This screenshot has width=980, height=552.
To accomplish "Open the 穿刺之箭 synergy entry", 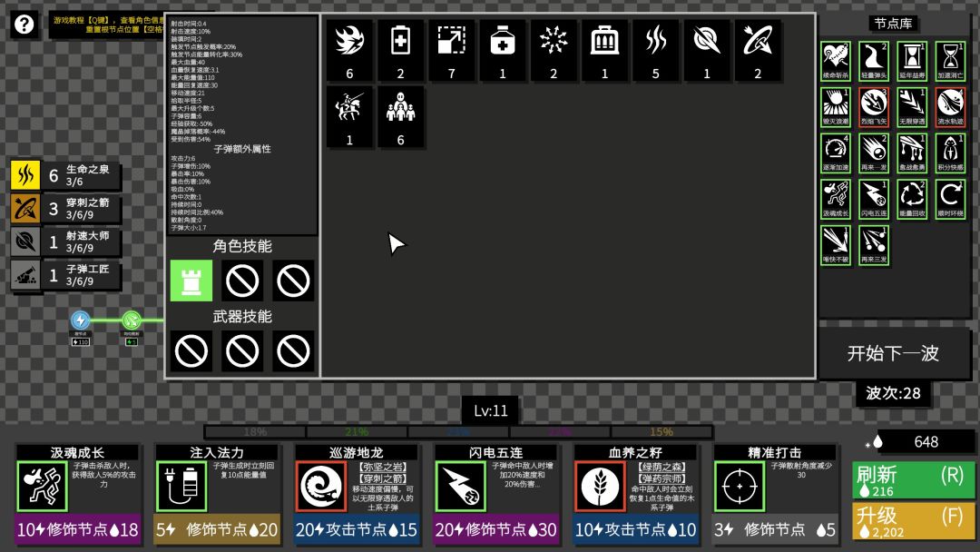I will (x=65, y=208).
